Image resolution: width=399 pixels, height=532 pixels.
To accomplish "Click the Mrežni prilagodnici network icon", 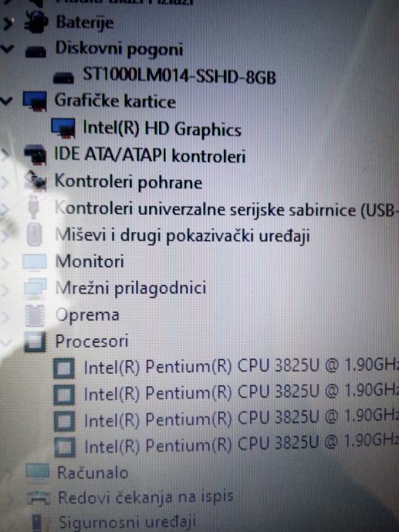I will tap(36, 288).
